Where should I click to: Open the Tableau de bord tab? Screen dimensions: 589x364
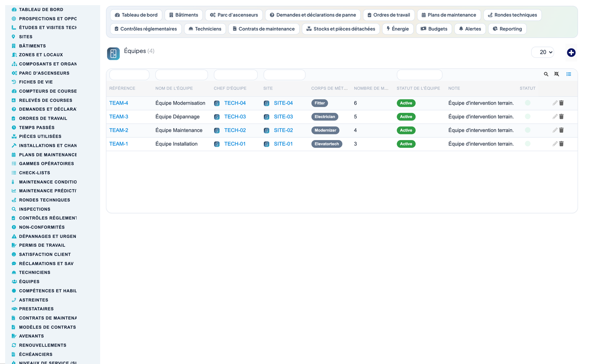tap(136, 15)
